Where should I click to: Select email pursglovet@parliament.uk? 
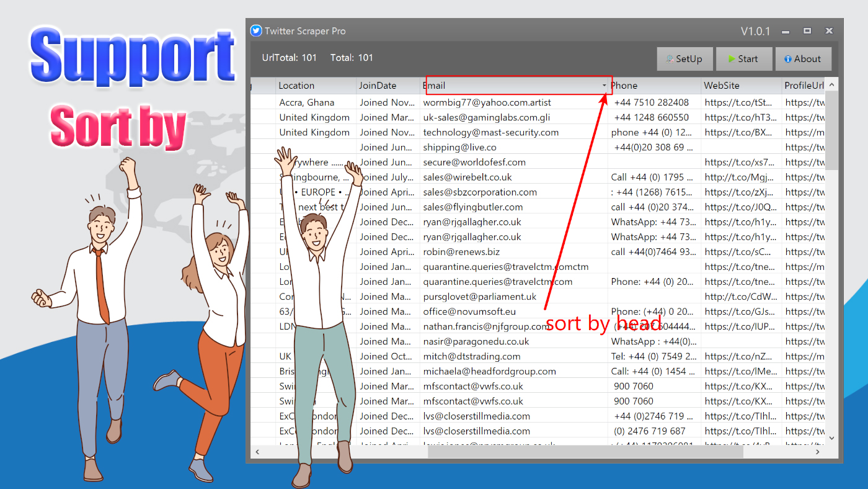point(480,296)
